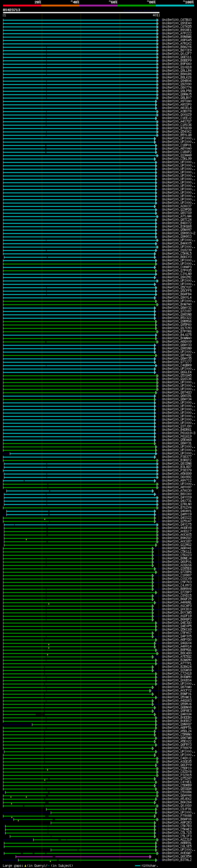Select label UniRef100_A9TUA0
The height and width of the screenshot is (868, 197).
(x=176, y=101)
